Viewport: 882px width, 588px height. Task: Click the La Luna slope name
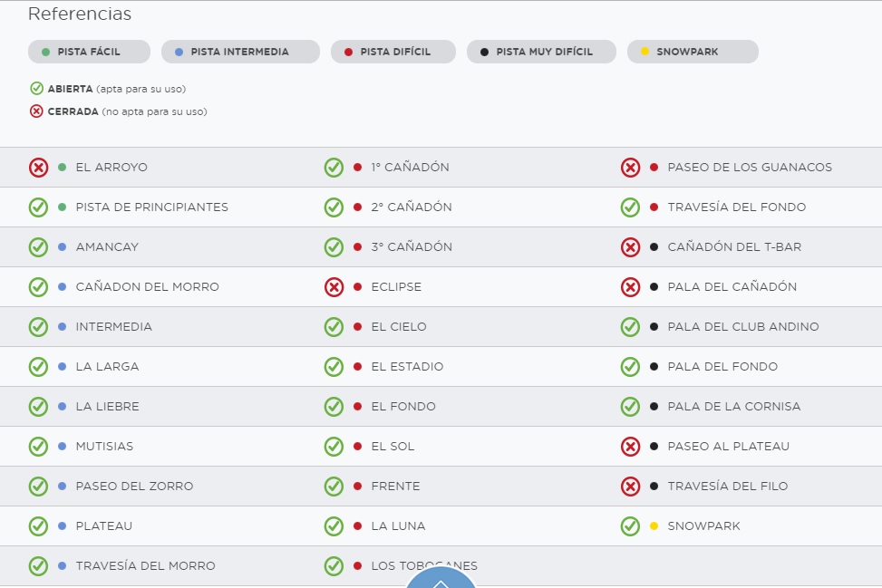[x=398, y=526]
